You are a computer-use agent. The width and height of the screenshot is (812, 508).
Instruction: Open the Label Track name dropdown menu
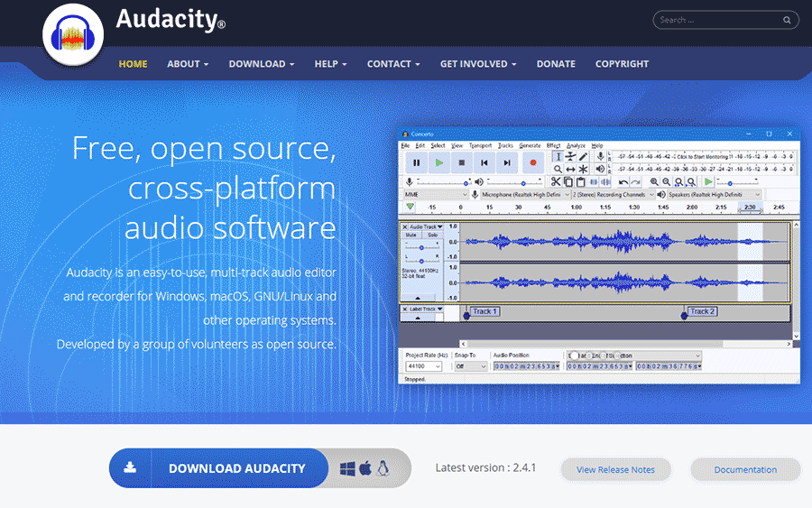click(x=426, y=309)
